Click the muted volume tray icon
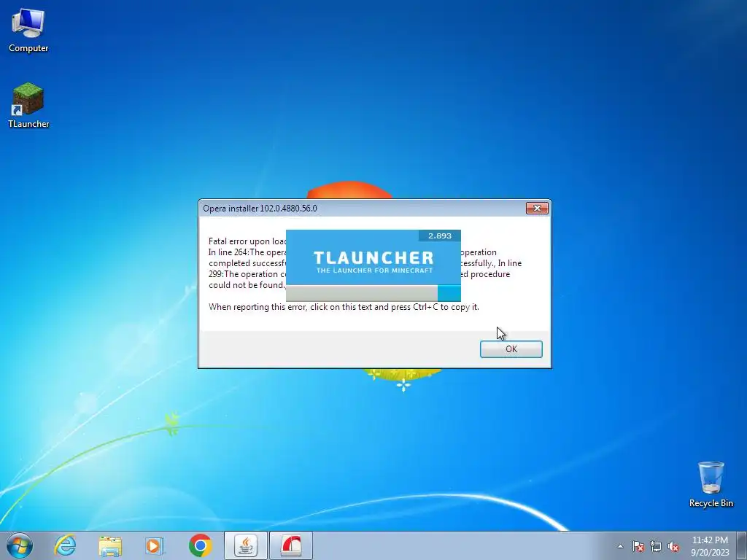 (x=673, y=546)
